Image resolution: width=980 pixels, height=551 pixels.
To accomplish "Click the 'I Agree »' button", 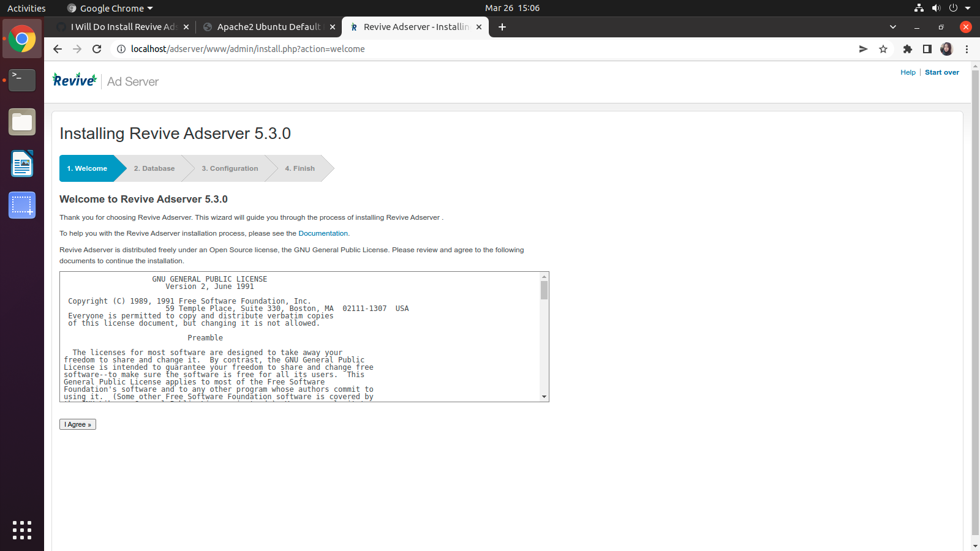I will pos(78,424).
